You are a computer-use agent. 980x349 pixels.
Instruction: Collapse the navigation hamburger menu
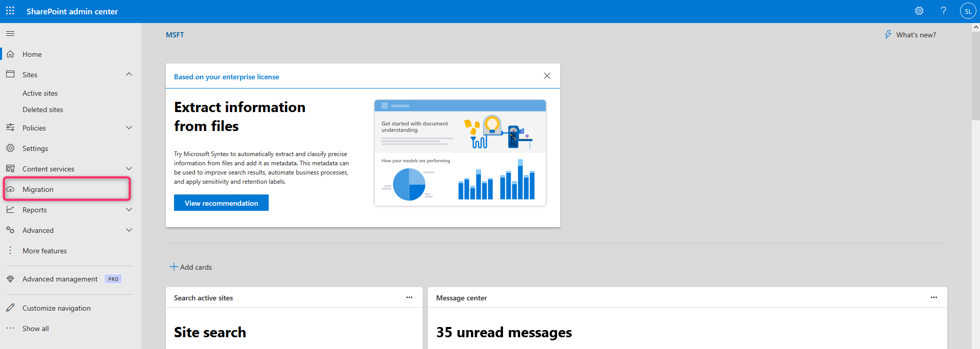[x=10, y=33]
